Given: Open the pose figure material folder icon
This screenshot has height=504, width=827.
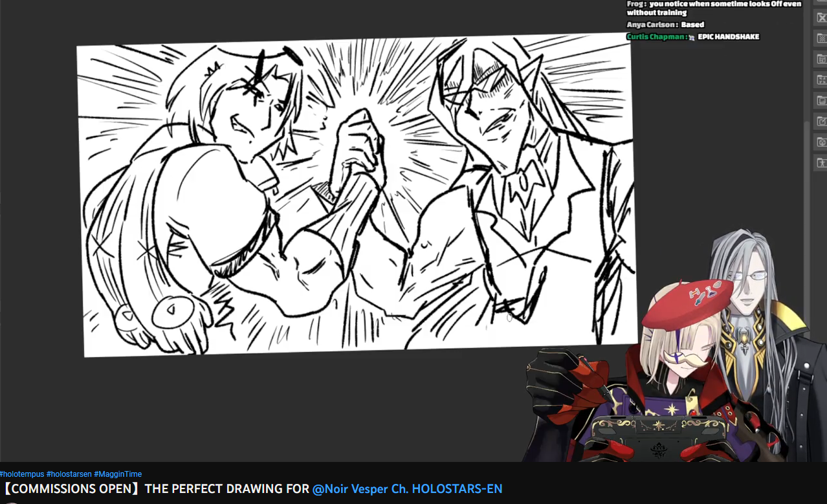Looking at the screenshot, I should click(821, 163).
